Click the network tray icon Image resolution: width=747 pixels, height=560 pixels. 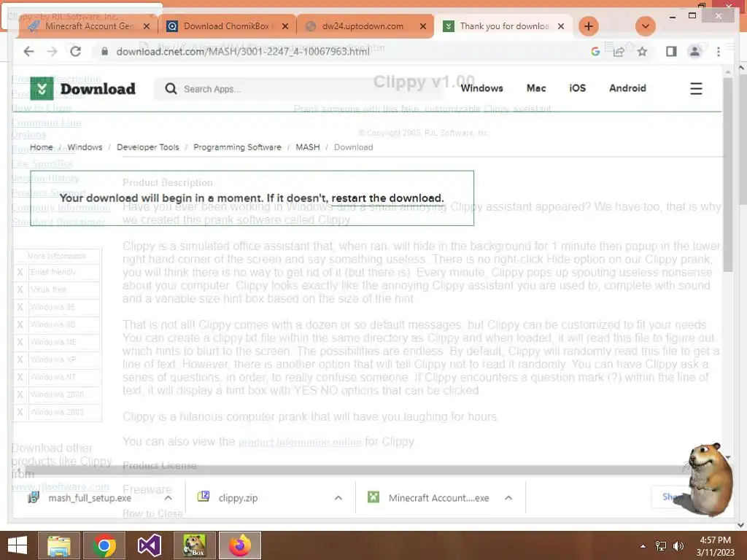tap(661, 546)
